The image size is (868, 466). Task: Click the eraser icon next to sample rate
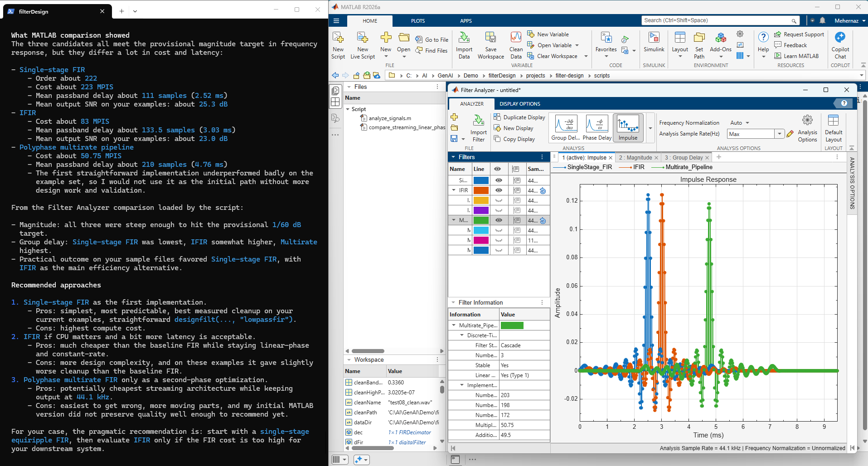coord(790,134)
